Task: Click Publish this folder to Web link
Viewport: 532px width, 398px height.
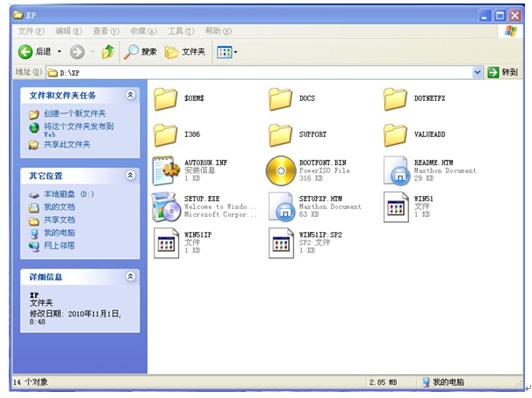Action: coord(79,130)
